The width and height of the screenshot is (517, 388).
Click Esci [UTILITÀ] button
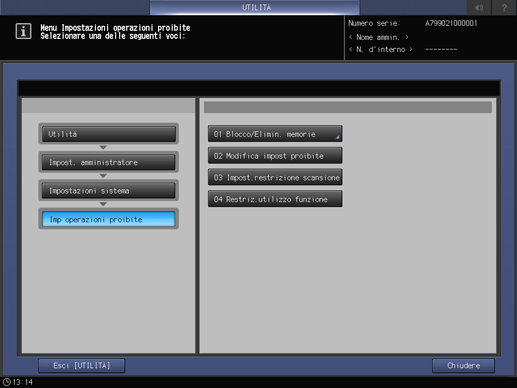tap(82, 366)
